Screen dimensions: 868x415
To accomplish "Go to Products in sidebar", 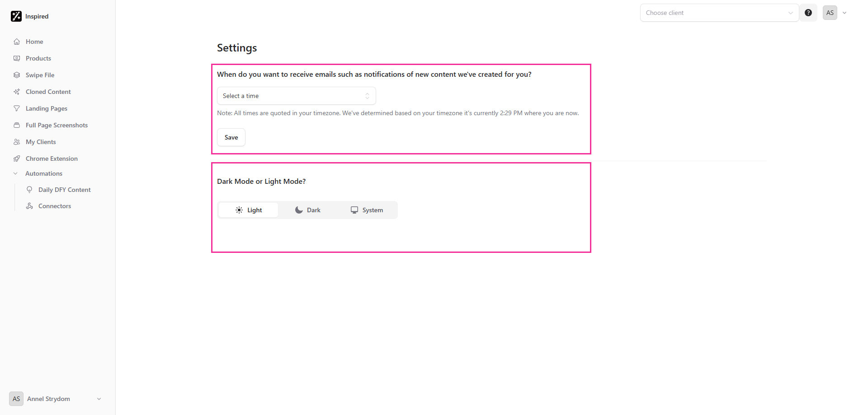I will pos(38,58).
